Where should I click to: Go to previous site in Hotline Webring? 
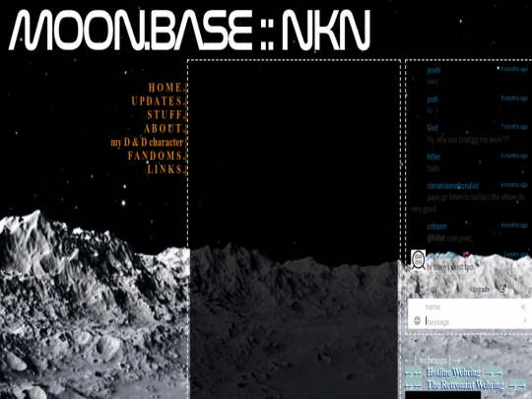414,373
